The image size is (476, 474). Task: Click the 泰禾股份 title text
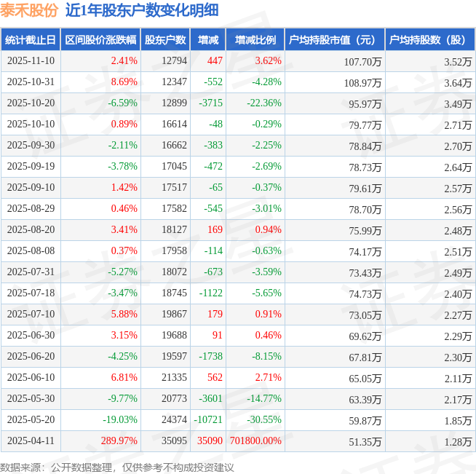tap(29, 10)
